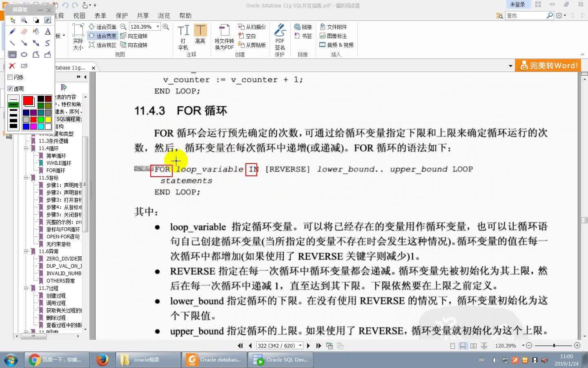Image resolution: width=588 pixels, height=368 pixels.
Task: Select the 高亮 highlight annotation tool
Action: pyautogui.click(x=200, y=36)
